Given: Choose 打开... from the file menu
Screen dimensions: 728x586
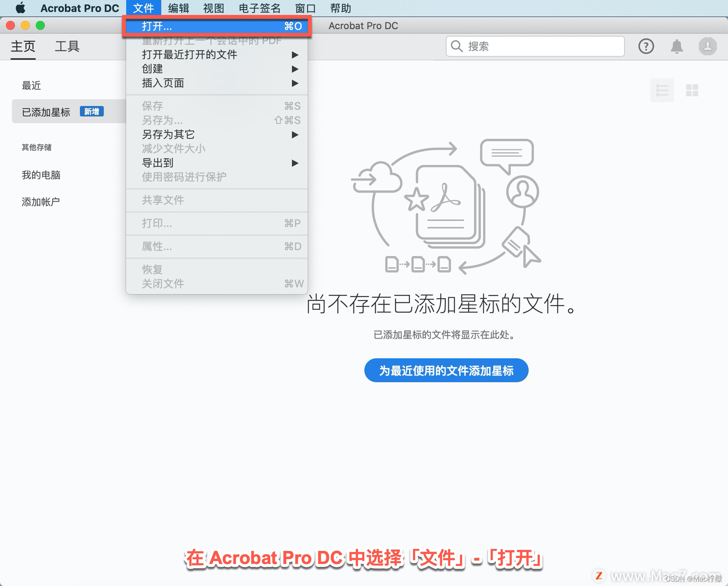Looking at the screenshot, I should pyautogui.click(x=217, y=26).
